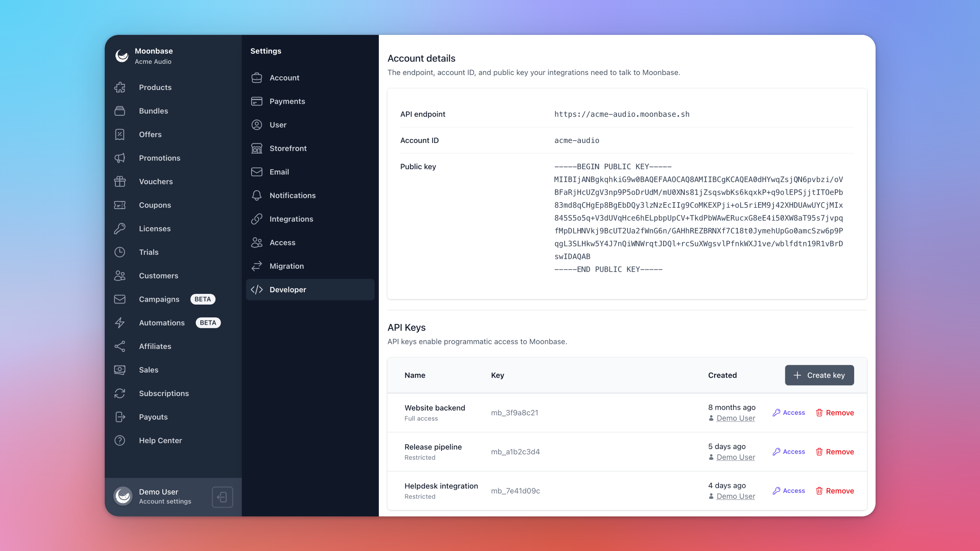The height and width of the screenshot is (551, 980).
Task: Switch to Access settings
Action: [x=310, y=243]
